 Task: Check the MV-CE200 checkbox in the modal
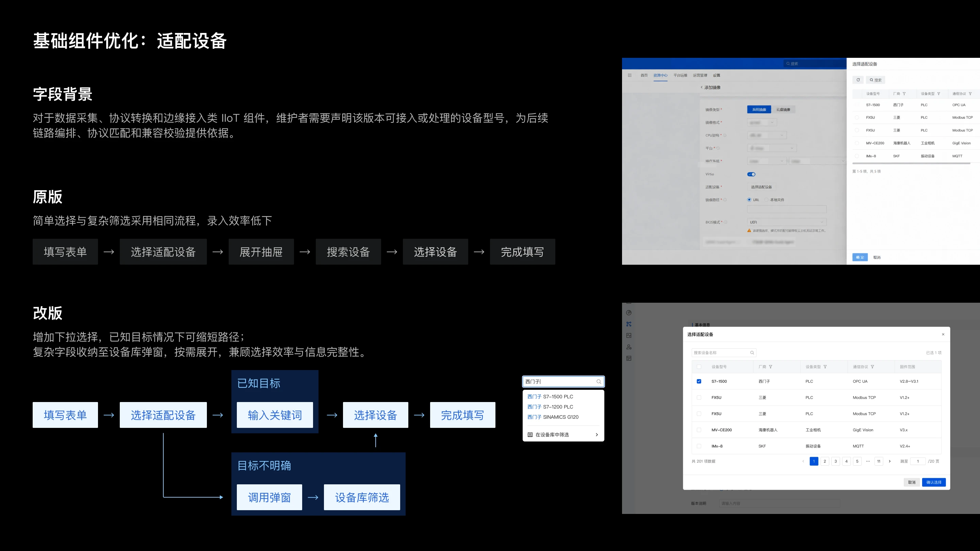click(699, 430)
